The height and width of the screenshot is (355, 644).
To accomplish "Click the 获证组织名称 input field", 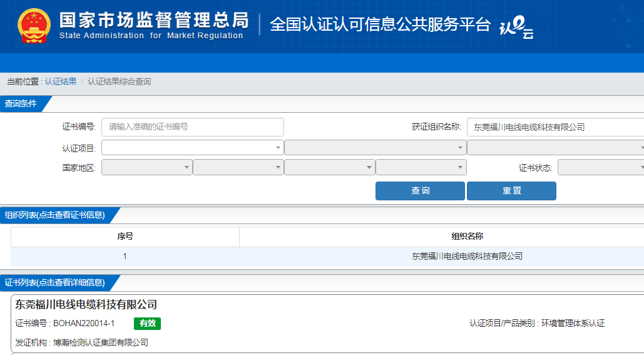I will (555, 127).
